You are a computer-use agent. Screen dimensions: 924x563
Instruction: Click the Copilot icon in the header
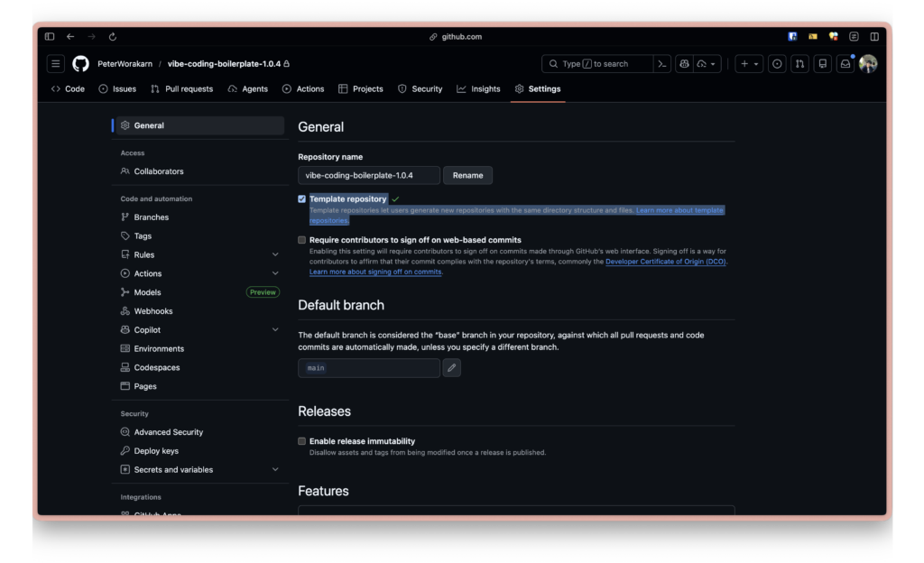pyautogui.click(x=684, y=63)
